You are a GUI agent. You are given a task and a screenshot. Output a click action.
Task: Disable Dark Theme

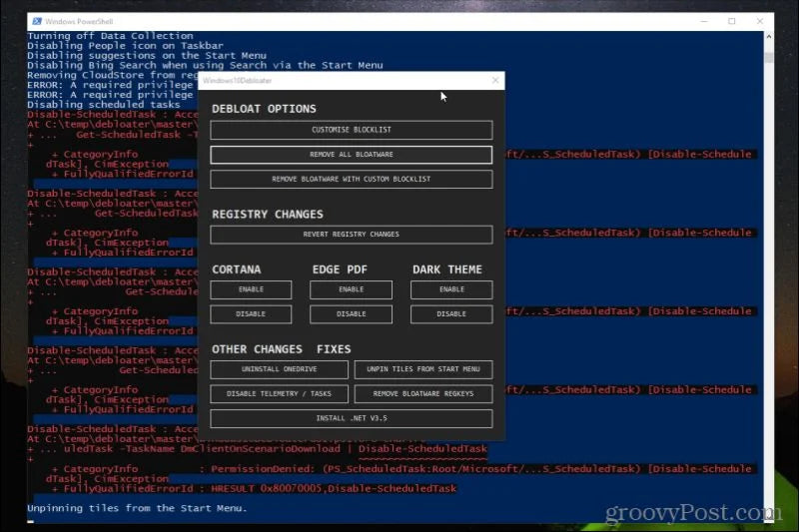point(451,314)
